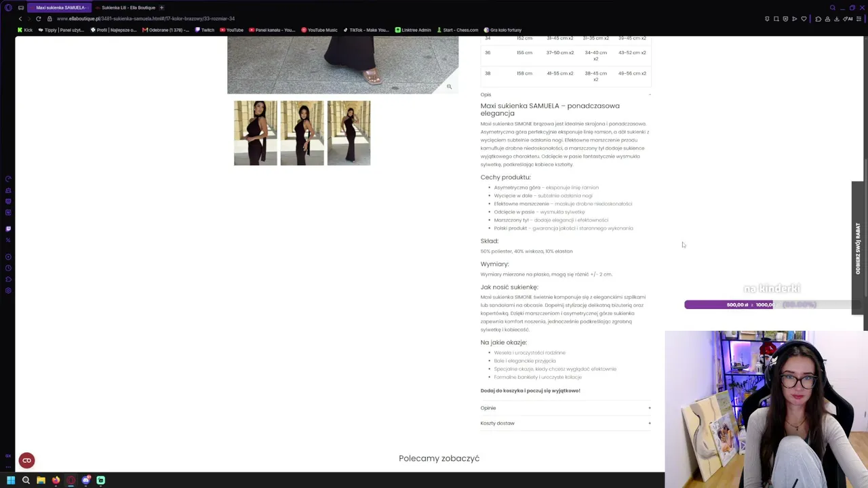The image size is (868, 488).
Task: Select the third dress thumbnail
Action: point(349,133)
